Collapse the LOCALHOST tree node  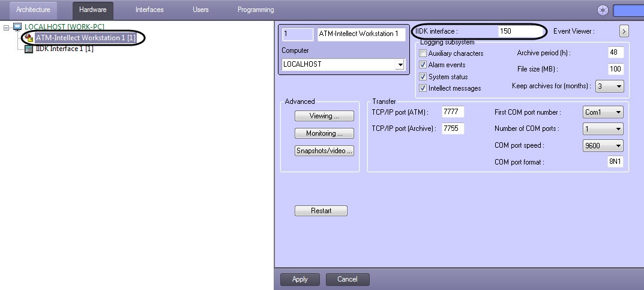6,28
